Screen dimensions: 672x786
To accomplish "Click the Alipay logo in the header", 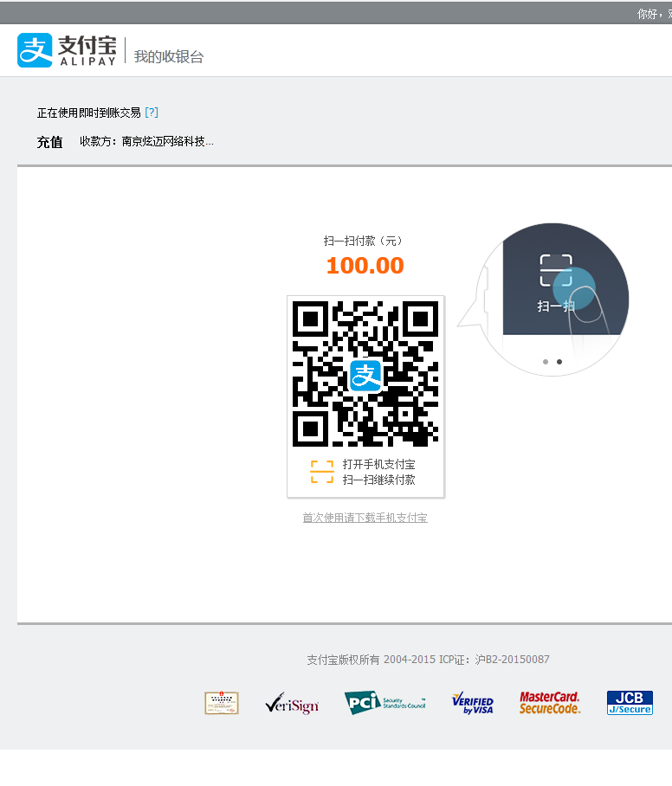I will pyautogui.click(x=67, y=50).
